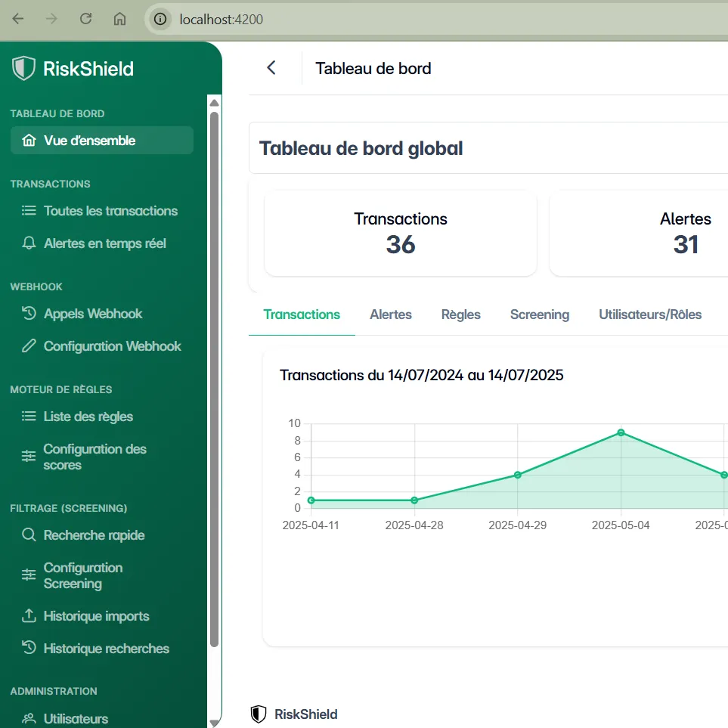The image size is (728, 728).
Task: Click the sliders icon for Configuration des scores
Action: [29, 457]
